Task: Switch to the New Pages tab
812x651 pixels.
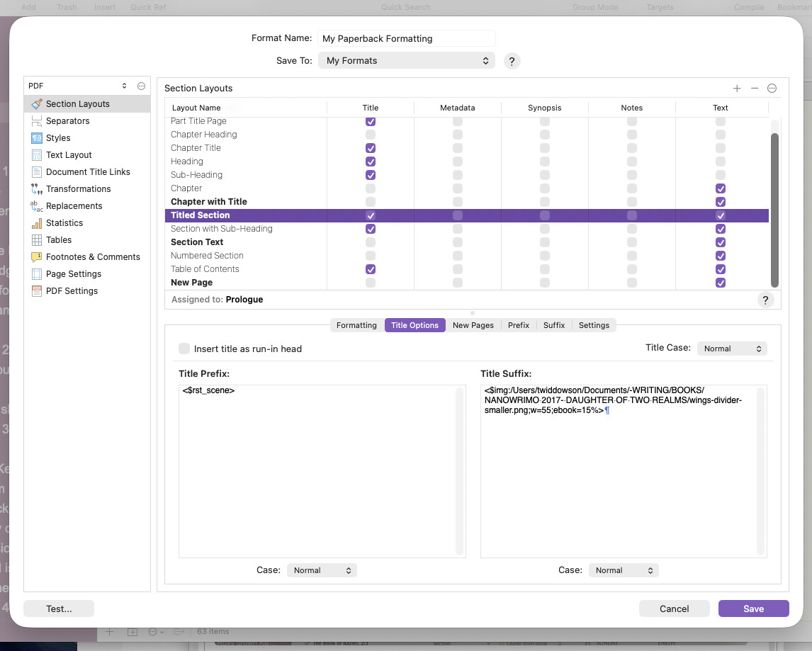Action: (473, 325)
